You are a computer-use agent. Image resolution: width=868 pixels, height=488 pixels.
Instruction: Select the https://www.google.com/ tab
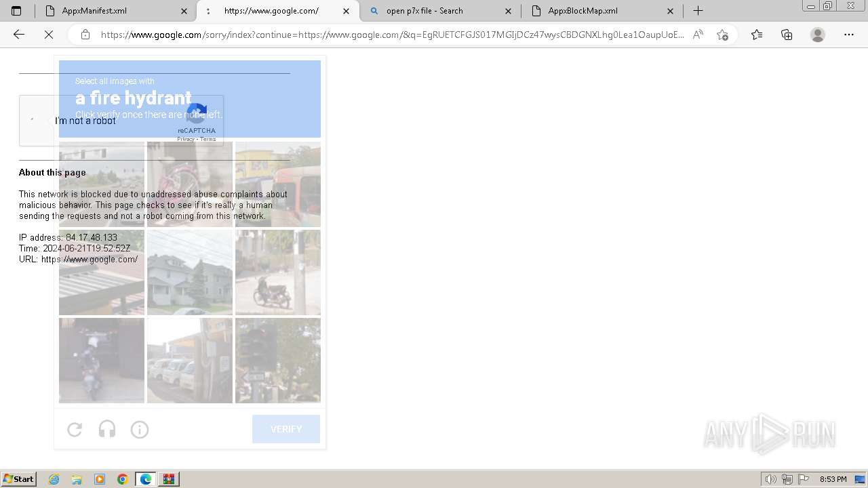(x=278, y=11)
